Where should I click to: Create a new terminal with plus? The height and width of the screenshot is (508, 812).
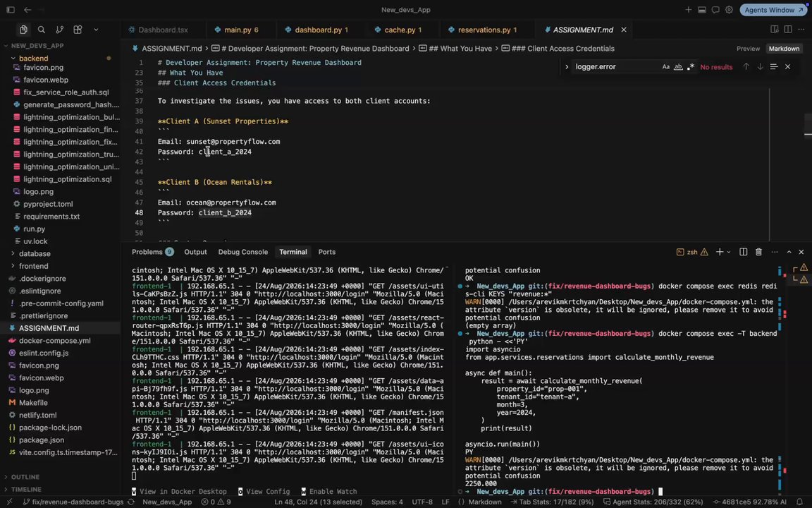click(x=719, y=252)
